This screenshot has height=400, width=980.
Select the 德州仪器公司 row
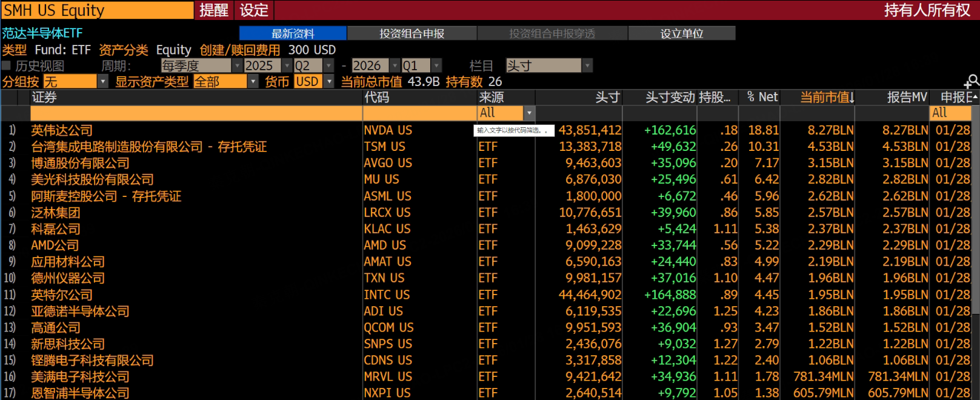tap(486, 278)
